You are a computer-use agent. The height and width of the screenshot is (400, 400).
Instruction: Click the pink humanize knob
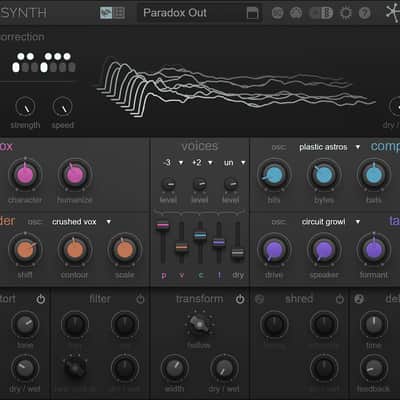[x=75, y=175]
